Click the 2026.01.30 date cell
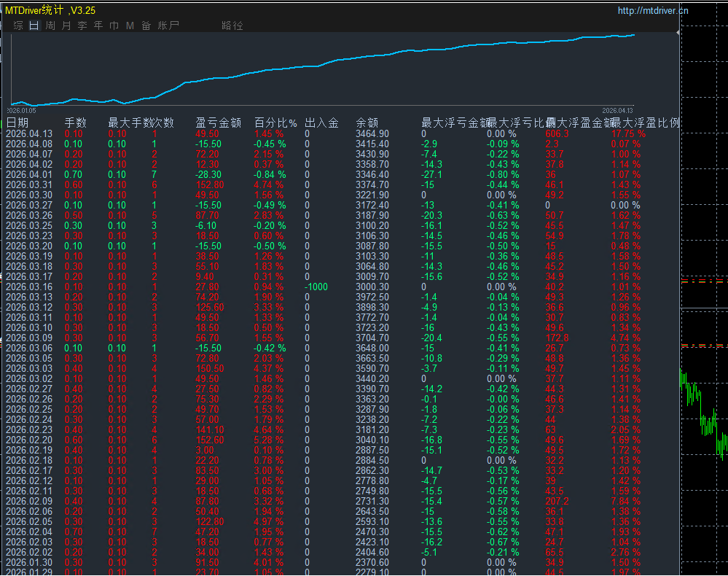Screen dimensions: 728x576 (x=29, y=563)
